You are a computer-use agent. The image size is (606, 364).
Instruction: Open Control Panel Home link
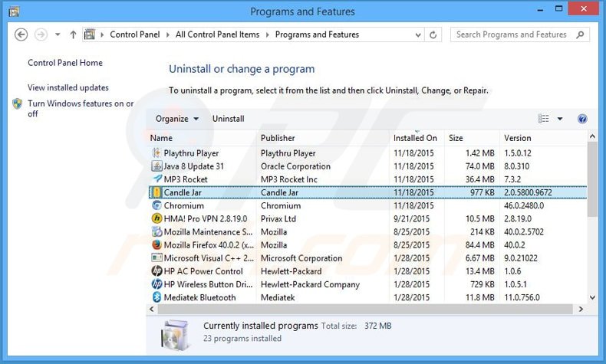65,63
